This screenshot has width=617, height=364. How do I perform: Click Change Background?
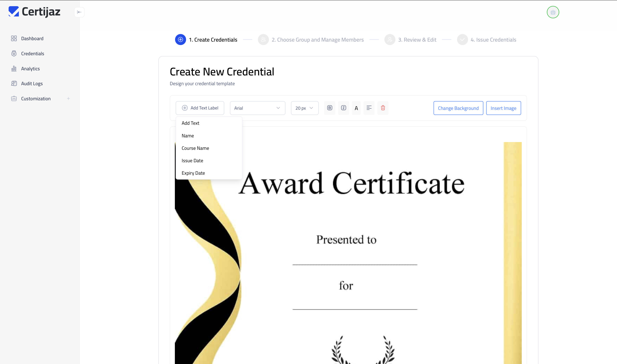tap(458, 108)
